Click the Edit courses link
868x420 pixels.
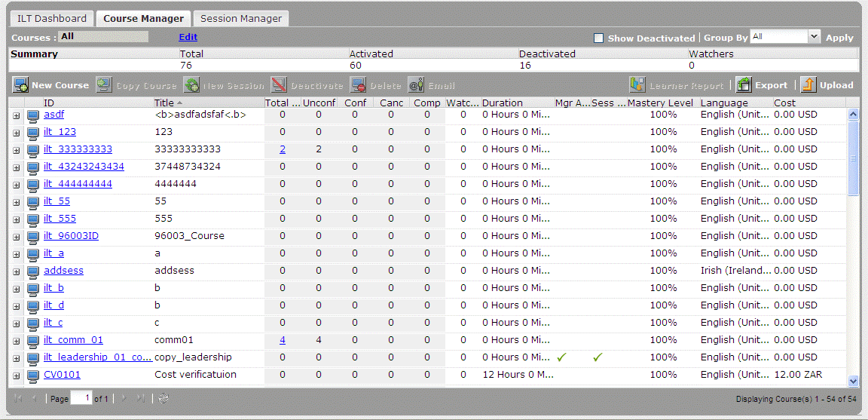click(188, 37)
